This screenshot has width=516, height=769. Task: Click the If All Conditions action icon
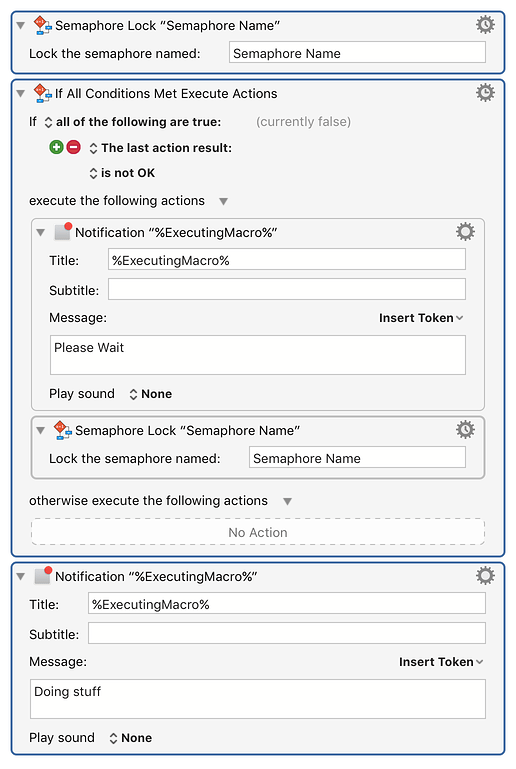click(42, 93)
